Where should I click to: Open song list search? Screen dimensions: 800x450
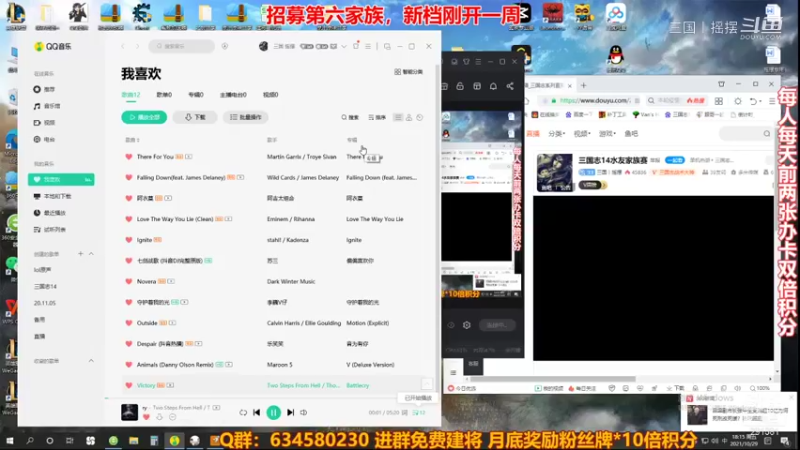(350, 117)
